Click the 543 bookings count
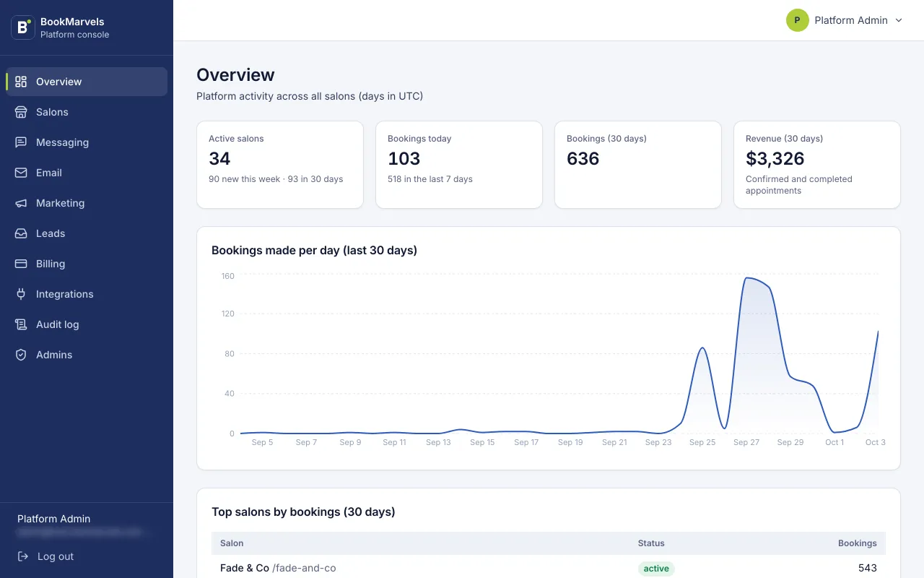Viewport: 924px width, 578px height. point(868,568)
